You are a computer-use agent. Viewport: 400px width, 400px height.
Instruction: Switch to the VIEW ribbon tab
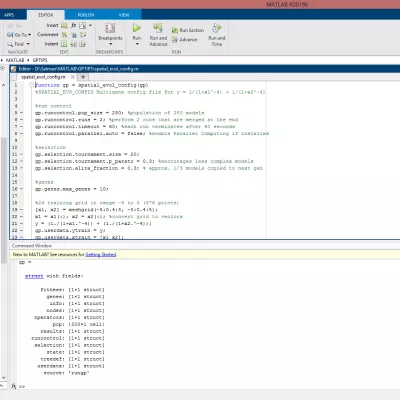(124, 15)
